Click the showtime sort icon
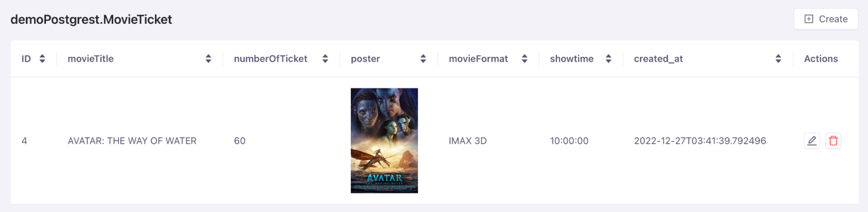The height and width of the screenshot is (212, 868). (609, 59)
